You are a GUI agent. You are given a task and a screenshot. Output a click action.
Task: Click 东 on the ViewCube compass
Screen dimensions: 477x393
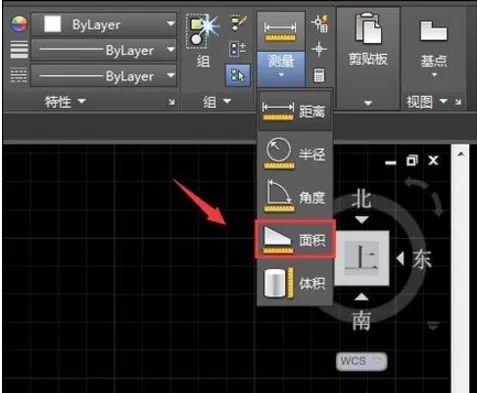click(422, 259)
